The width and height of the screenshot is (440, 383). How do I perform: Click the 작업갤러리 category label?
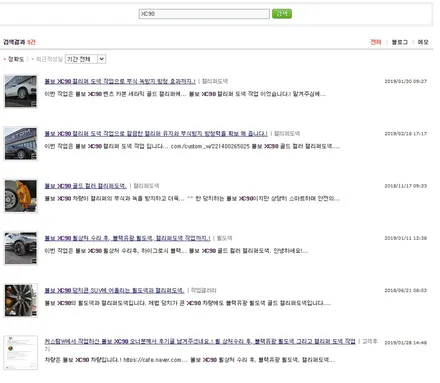tap(204, 290)
